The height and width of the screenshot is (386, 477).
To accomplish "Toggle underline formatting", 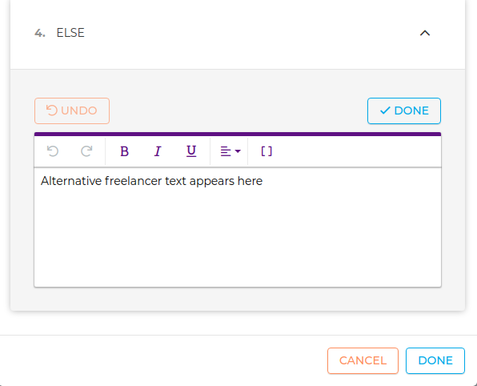I will [191, 151].
